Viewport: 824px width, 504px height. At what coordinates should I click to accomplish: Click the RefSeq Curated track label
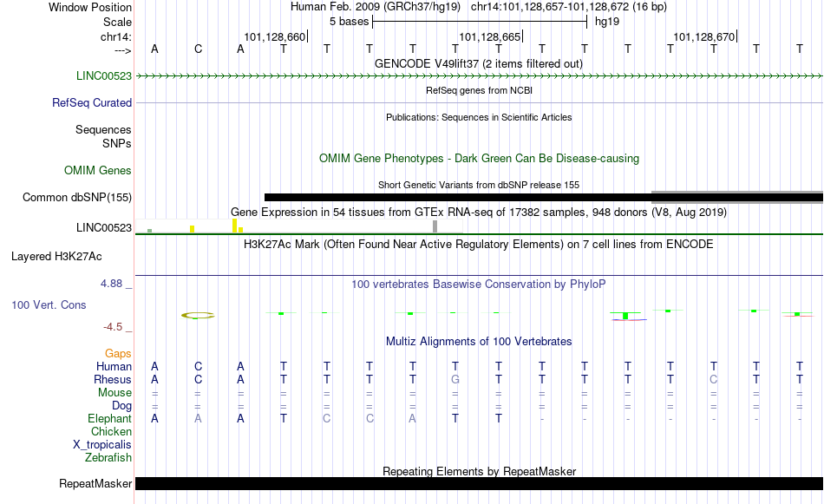[92, 102]
